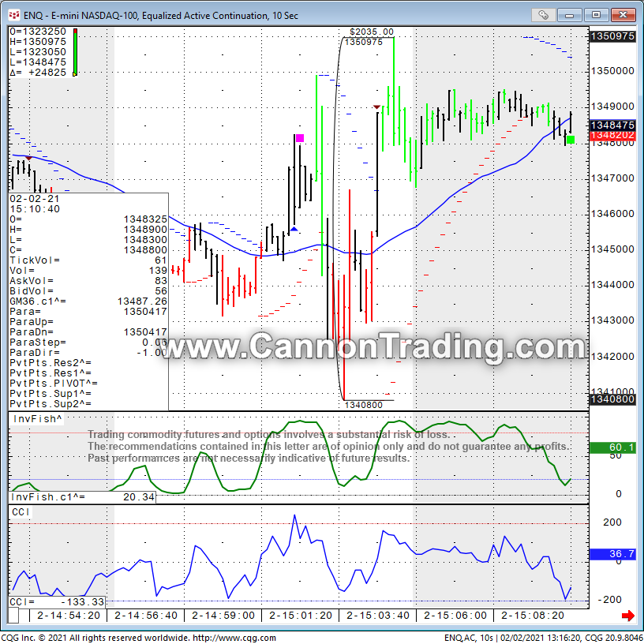The width and height of the screenshot is (644, 644).
Task: Click the CQG app icon in title bar
Action: click(x=14, y=16)
